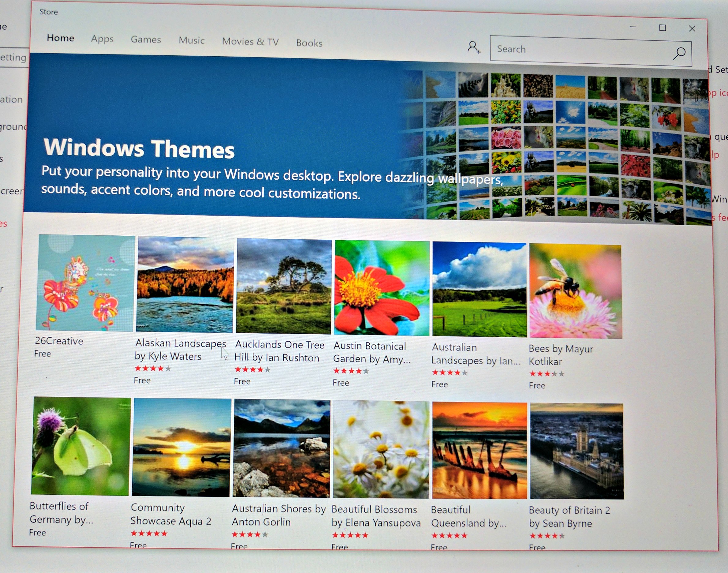The height and width of the screenshot is (573, 728).
Task: Click star rating under Australian Shores
Action: coord(250,534)
